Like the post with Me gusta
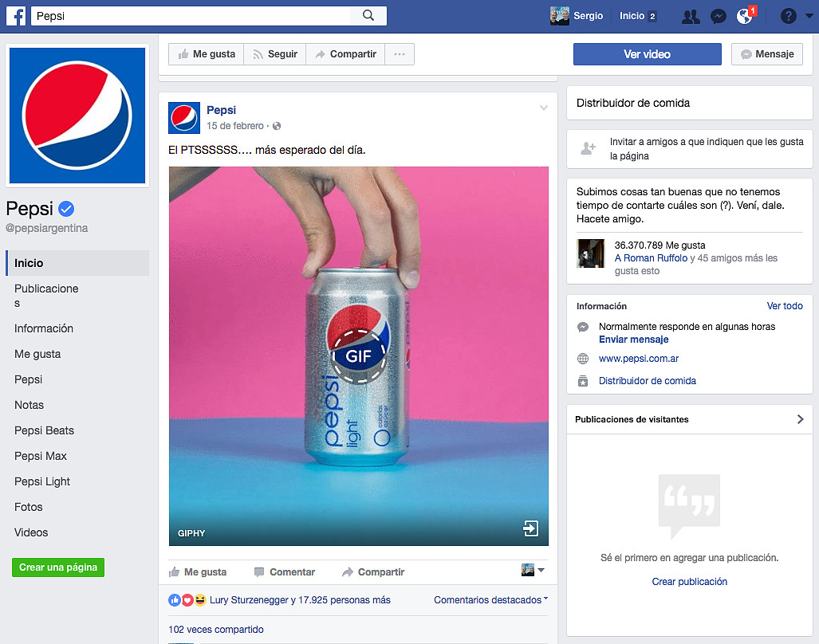 click(x=198, y=572)
